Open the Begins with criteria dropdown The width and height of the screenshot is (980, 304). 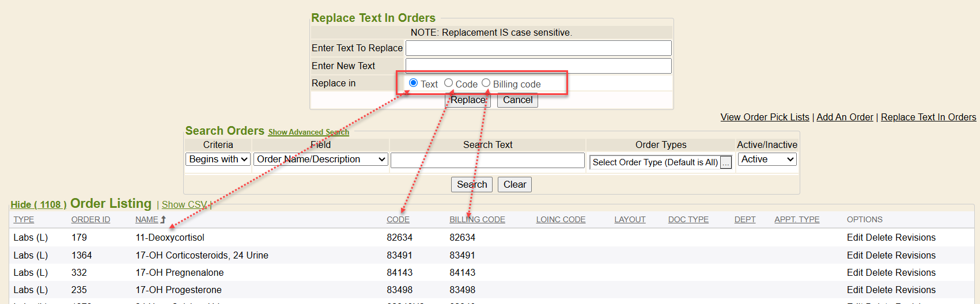click(218, 159)
